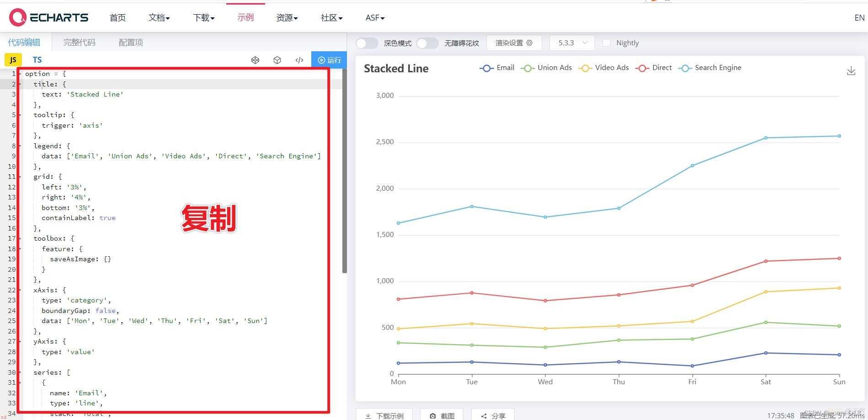Image resolution: width=868 pixels, height=420 pixels.
Task: Click the Search Engine legend marker
Action: coord(685,68)
